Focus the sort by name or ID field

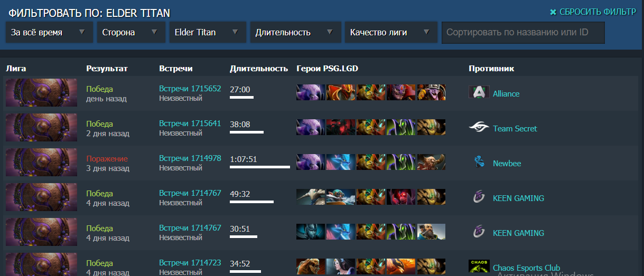click(523, 32)
